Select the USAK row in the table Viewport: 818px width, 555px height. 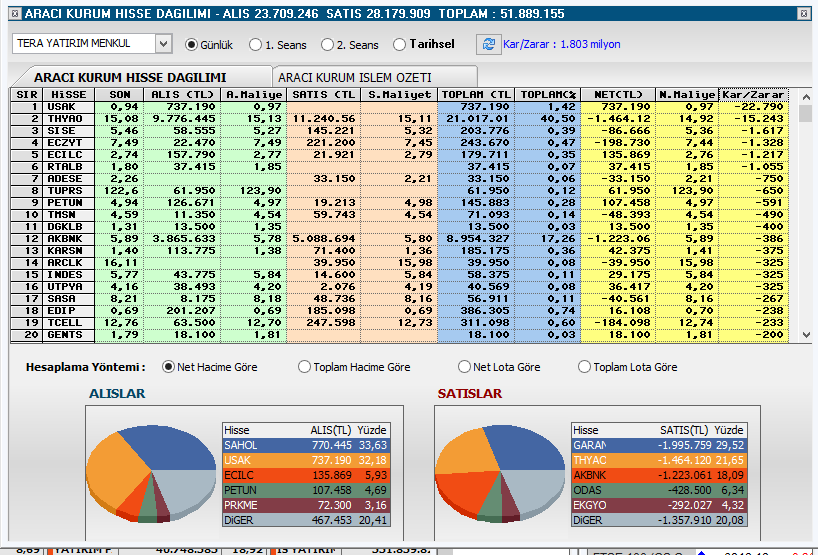[399, 107]
